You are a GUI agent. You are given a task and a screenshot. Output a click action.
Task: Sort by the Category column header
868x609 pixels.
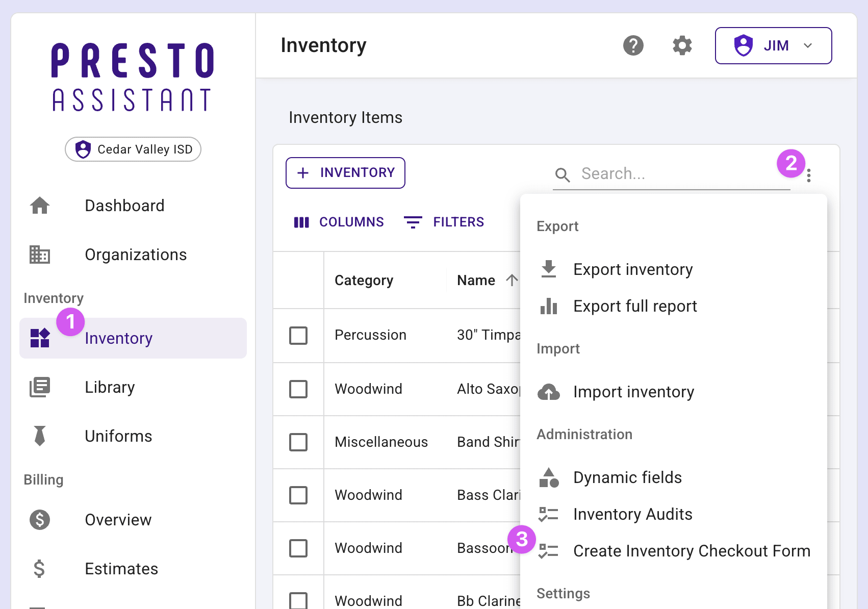(364, 280)
